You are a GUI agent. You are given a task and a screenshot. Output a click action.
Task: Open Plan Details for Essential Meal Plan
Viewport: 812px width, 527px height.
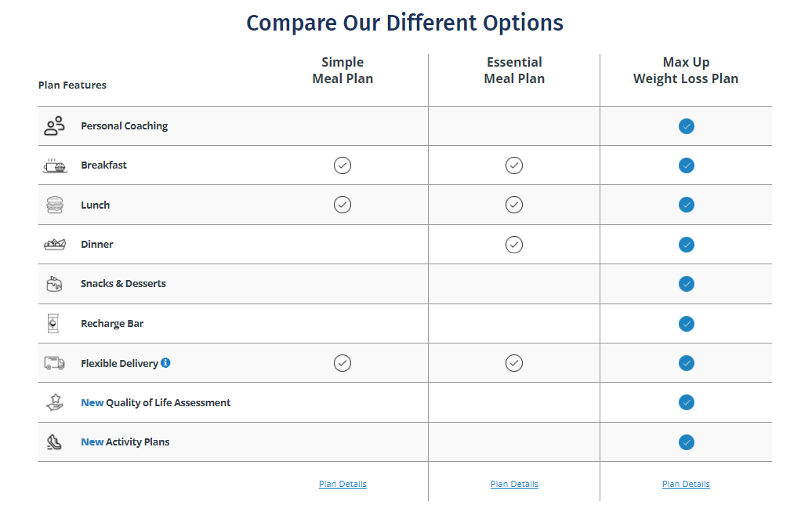tap(514, 484)
